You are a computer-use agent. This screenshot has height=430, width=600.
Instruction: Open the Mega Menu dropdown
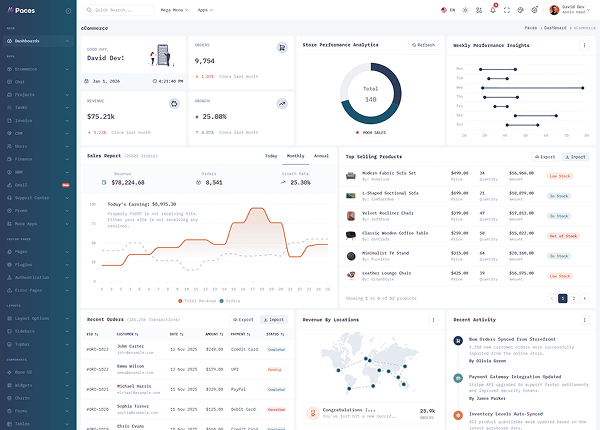pos(174,10)
